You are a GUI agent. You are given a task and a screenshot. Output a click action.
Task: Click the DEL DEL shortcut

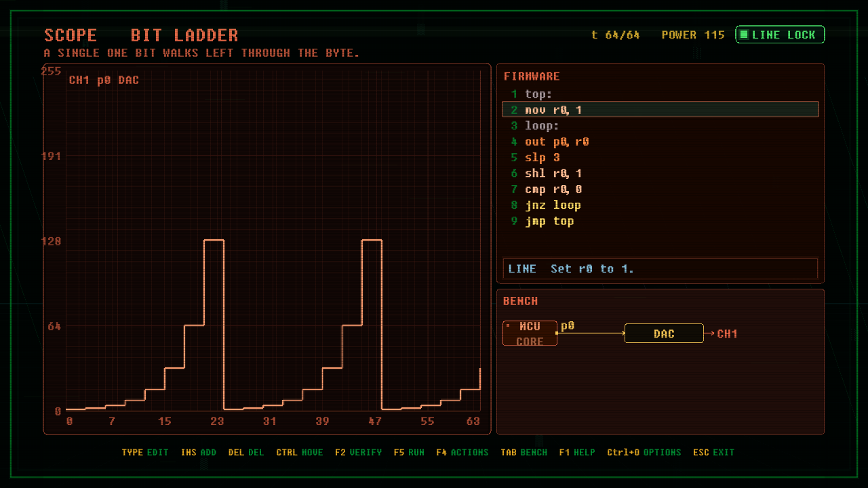pos(246,452)
